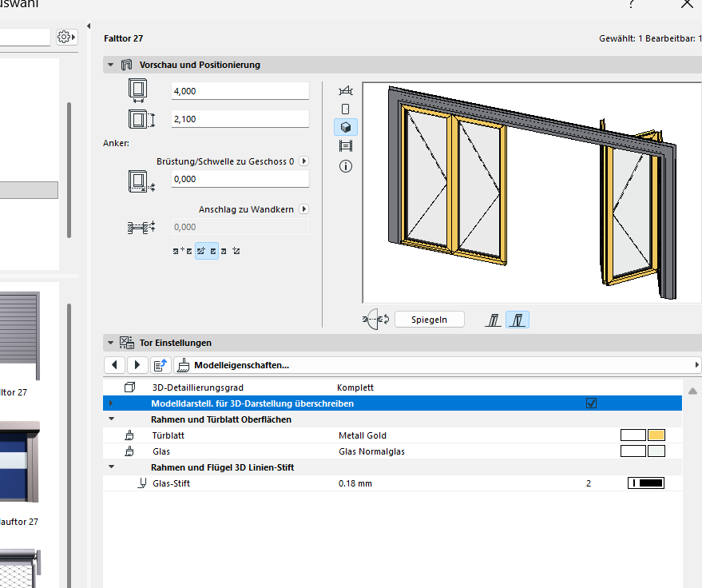Select the 3D view preview icon
Viewport: 702px width, 588px height.
346,127
